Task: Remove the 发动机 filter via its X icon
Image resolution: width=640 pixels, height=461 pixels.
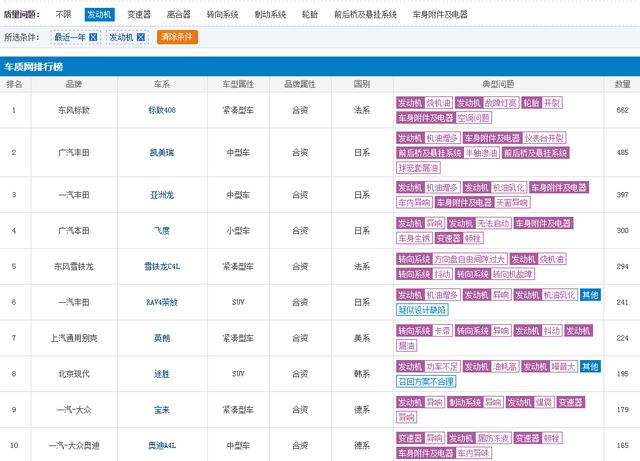Action: point(141,37)
